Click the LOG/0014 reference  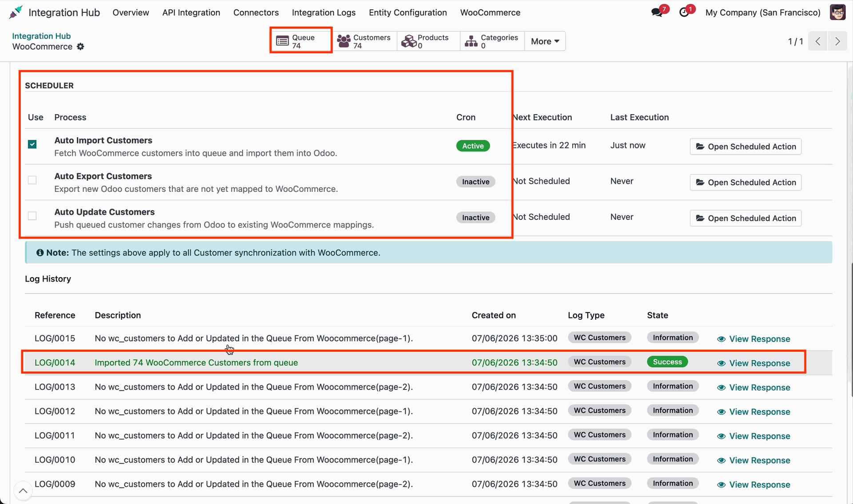coord(55,362)
